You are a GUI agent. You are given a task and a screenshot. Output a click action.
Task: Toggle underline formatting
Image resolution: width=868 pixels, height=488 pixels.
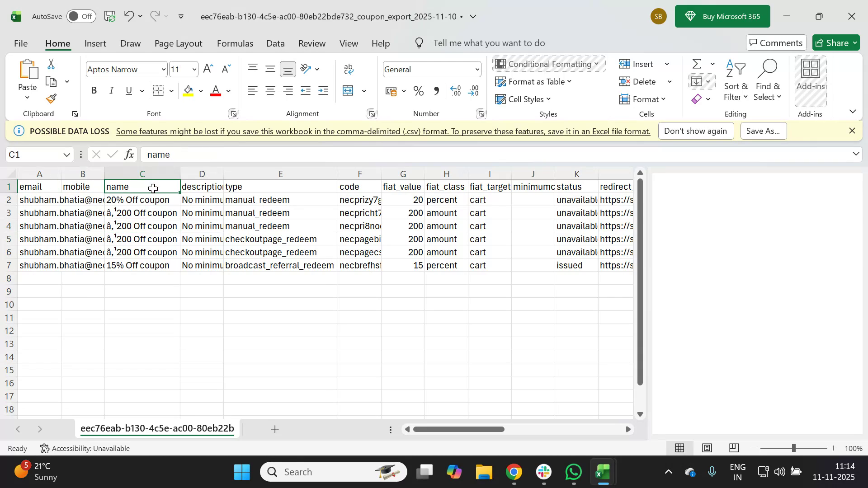(128, 90)
